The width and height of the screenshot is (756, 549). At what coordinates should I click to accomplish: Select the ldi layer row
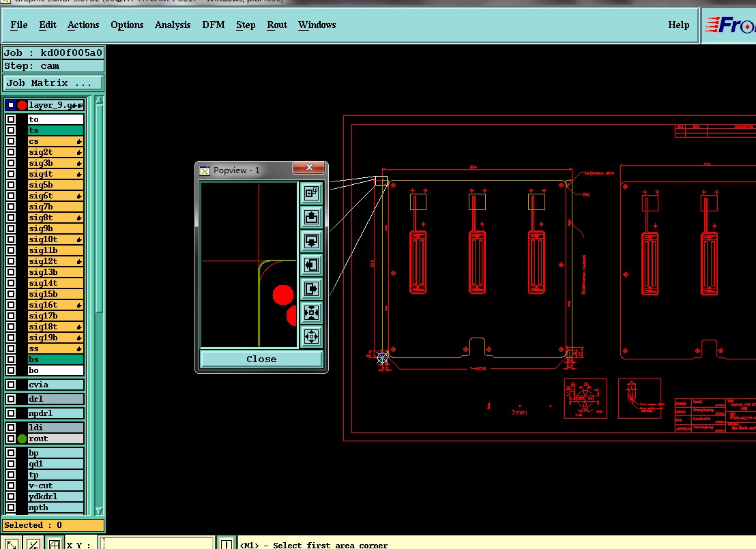[x=55, y=428]
